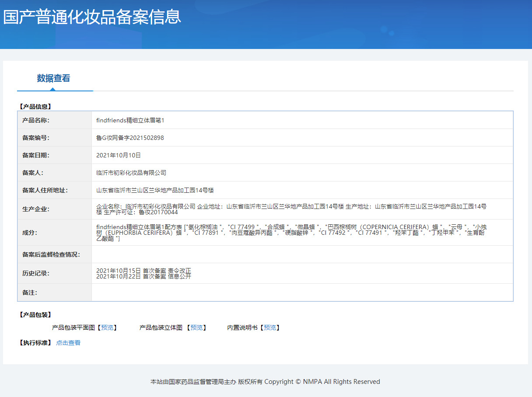Click the 2021年10月22日 信息公开 history entry
Image resolution: width=532 pixels, height=397 pixels.
pyautogui.click(x=143, y=276)
